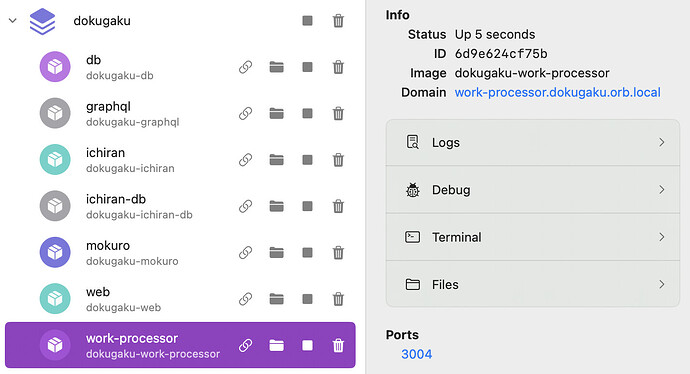Delete the ichiran-db container
The height and width of the screenshot is (374, 690).
point(338,206)
